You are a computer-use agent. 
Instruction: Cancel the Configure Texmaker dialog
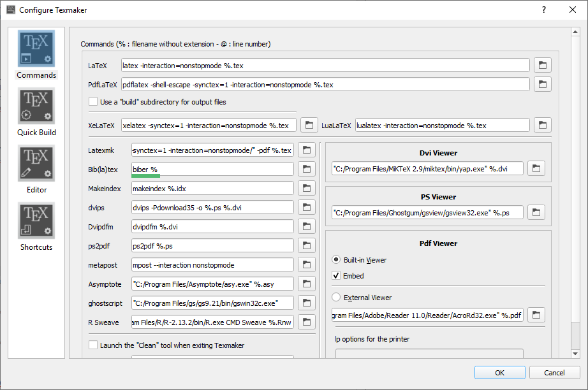(554, 373)
